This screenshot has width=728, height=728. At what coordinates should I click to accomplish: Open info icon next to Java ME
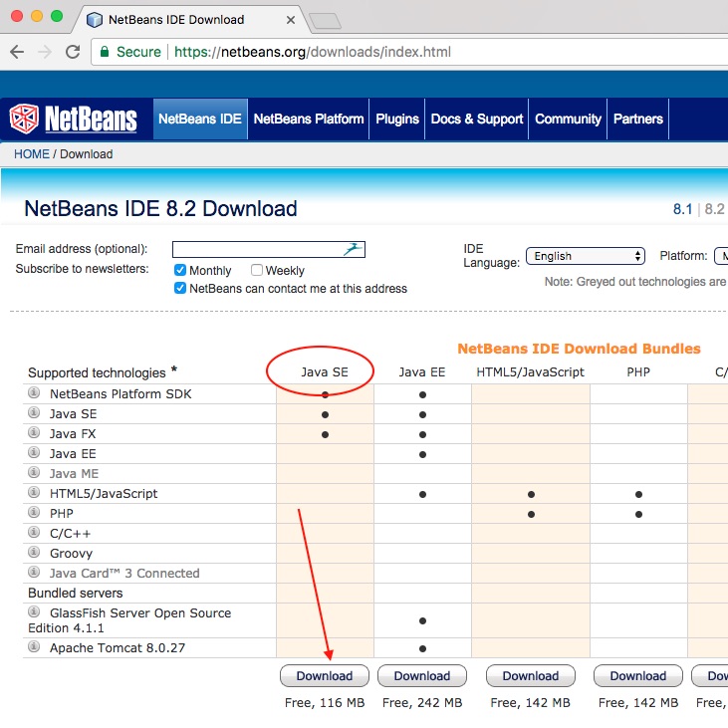point(34,473)
